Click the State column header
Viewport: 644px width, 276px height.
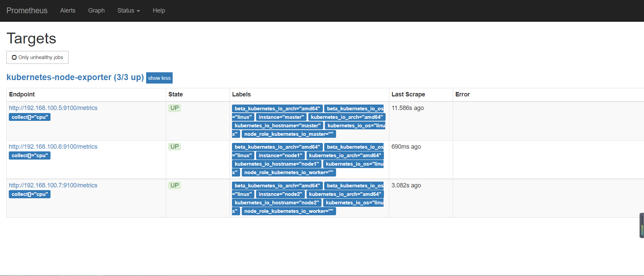(176, 94)
